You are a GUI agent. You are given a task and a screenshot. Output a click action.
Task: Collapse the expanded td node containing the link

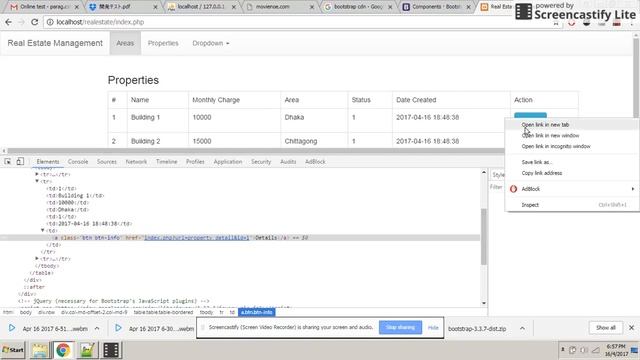click(42, 231)
